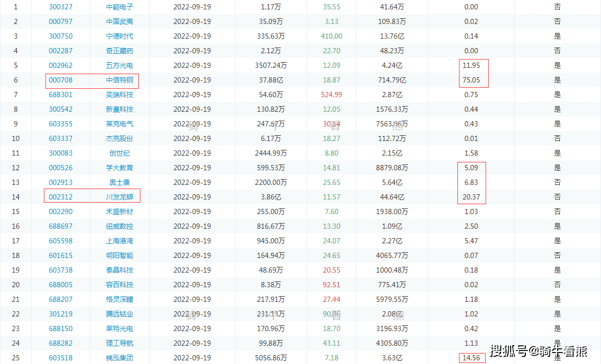Click stock code 301219
Image resolution: width=601 pixels, height=364 pixels.
tap(61, 314)
